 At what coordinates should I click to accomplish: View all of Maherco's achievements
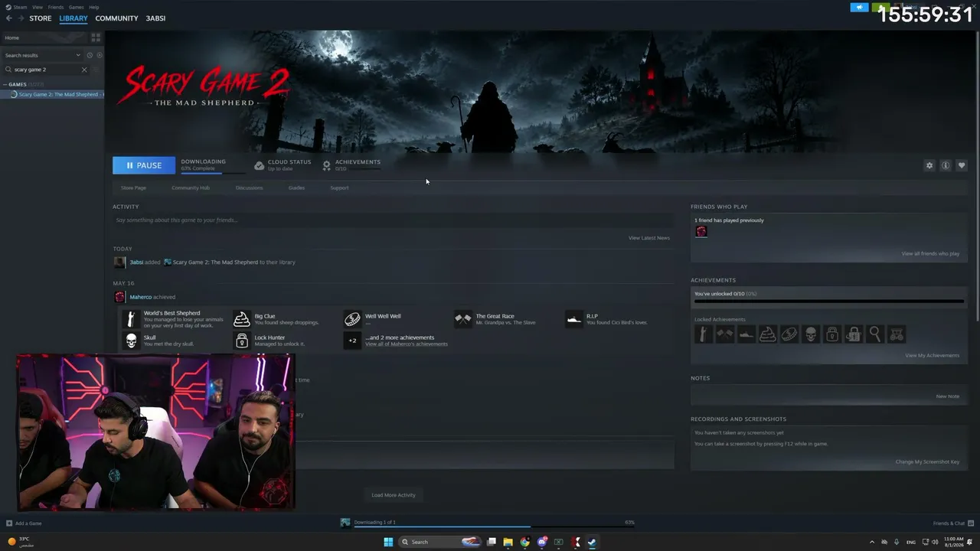tap(406, 344)
